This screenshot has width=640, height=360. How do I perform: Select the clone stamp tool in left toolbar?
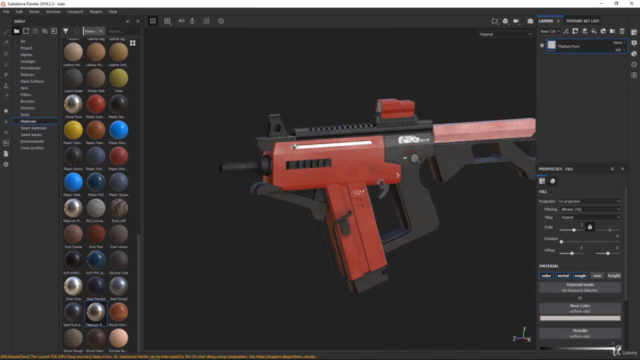pos(6,86)
